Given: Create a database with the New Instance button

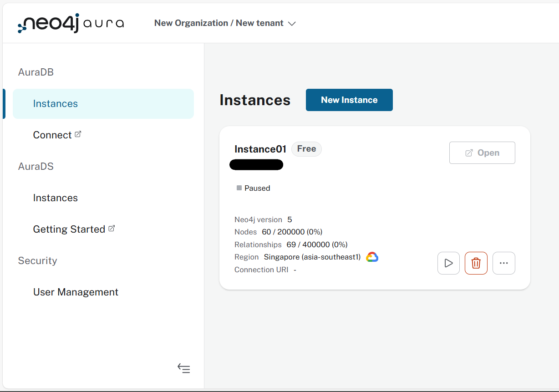Looking at the screenshot, I should click(x=349, y=100).
